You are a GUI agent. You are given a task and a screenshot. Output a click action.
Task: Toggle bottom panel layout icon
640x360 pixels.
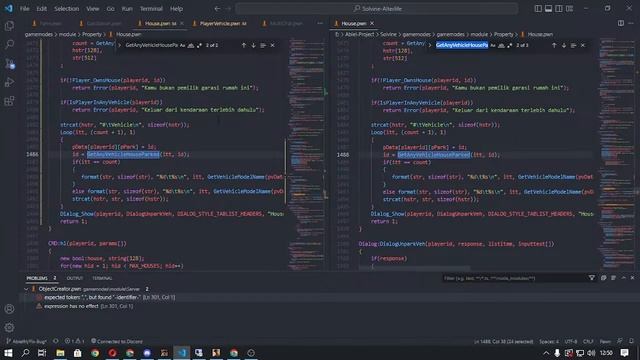pos(549,9)
